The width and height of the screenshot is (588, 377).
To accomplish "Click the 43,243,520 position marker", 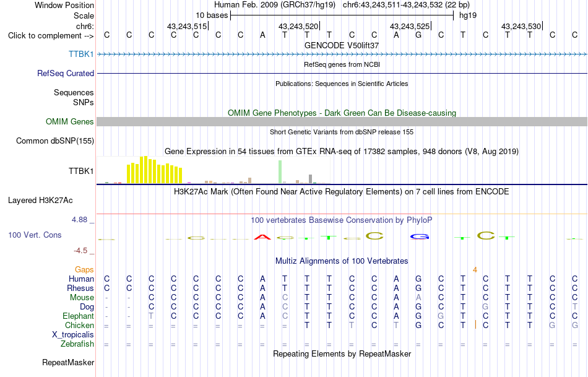I will (x=298, y=26).
